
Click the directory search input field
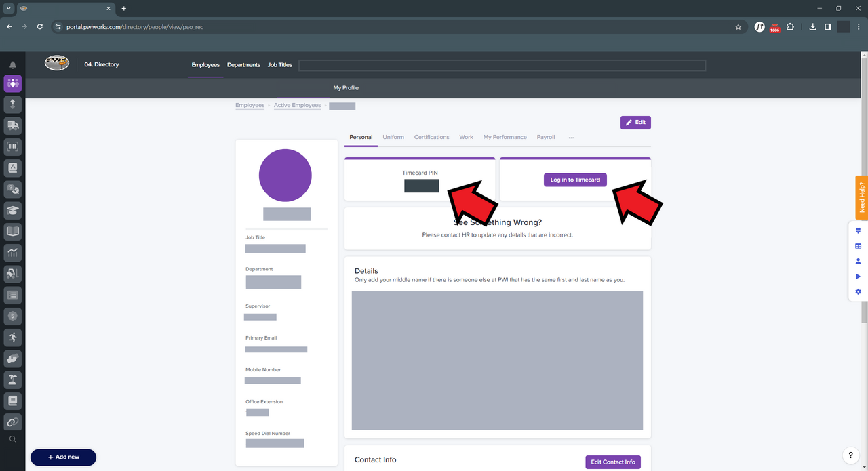[x=502, y=66]
